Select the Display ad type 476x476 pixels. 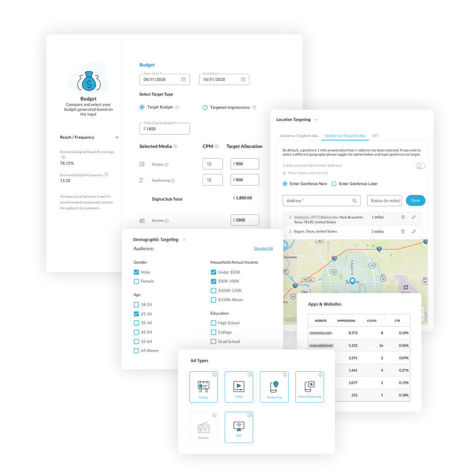pyautogui.click(x=204, y=387)
